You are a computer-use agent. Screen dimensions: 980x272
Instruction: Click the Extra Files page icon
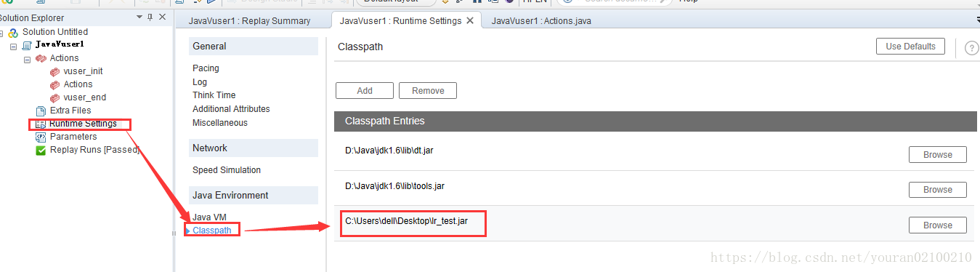[41, 111]
